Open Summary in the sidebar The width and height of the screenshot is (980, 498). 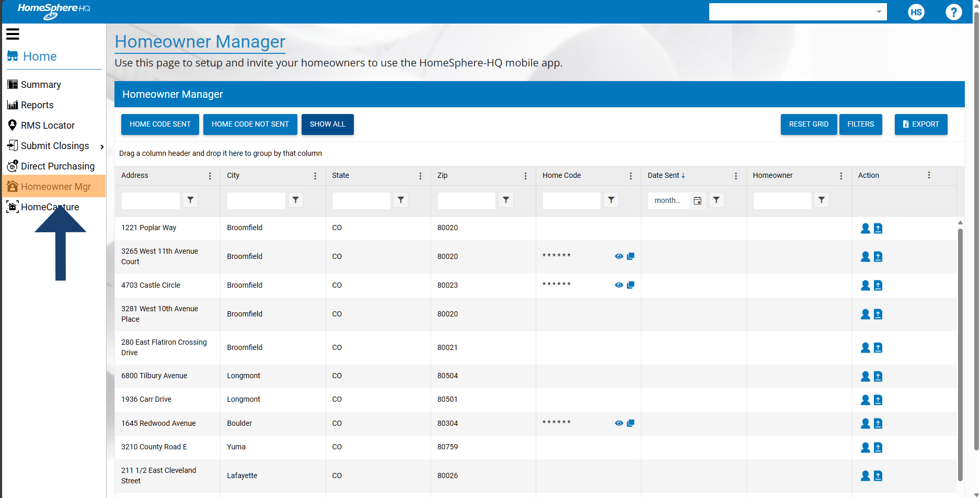coord(34,84)
